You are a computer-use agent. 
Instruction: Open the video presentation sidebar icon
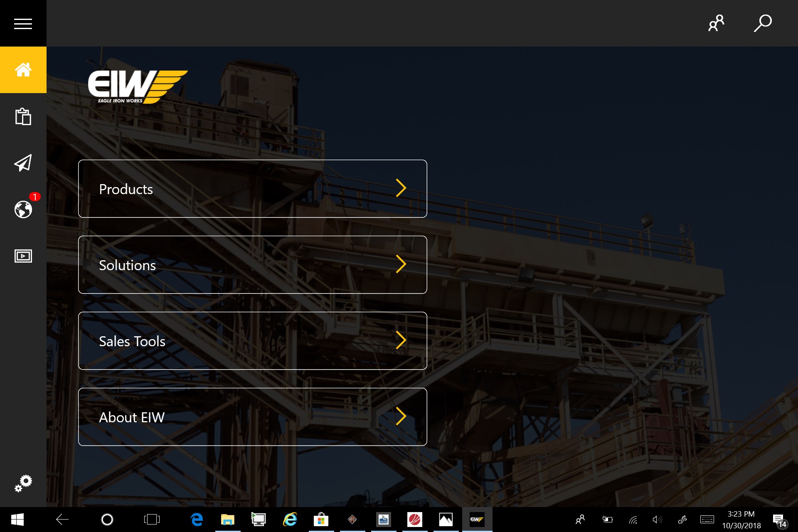(23, 256)
